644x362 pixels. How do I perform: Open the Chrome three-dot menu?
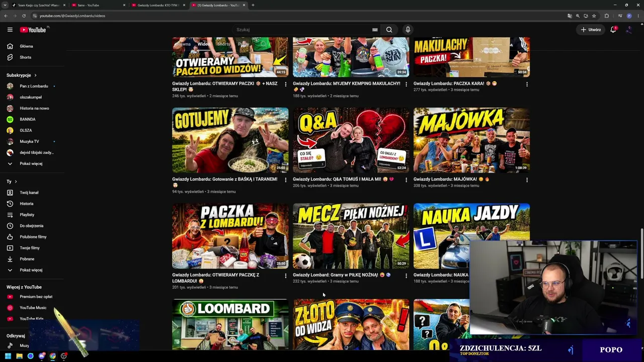click(x=637, y=16)
